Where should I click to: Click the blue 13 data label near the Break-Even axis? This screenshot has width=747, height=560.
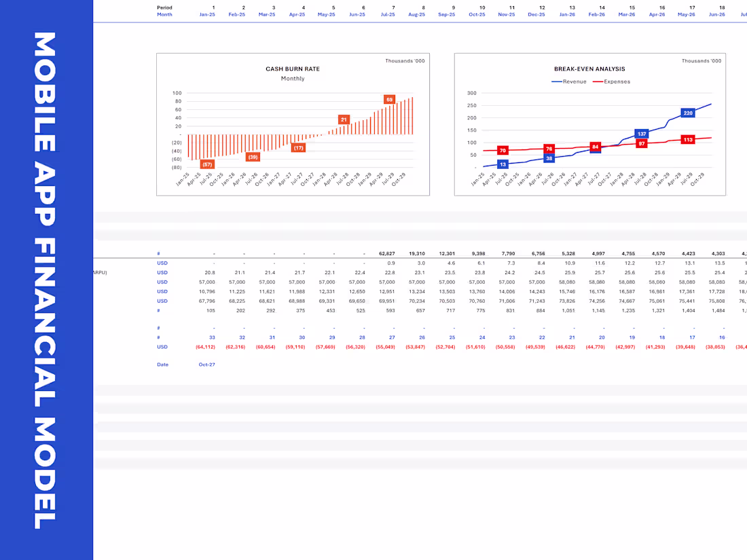click(x=503, y=164)
